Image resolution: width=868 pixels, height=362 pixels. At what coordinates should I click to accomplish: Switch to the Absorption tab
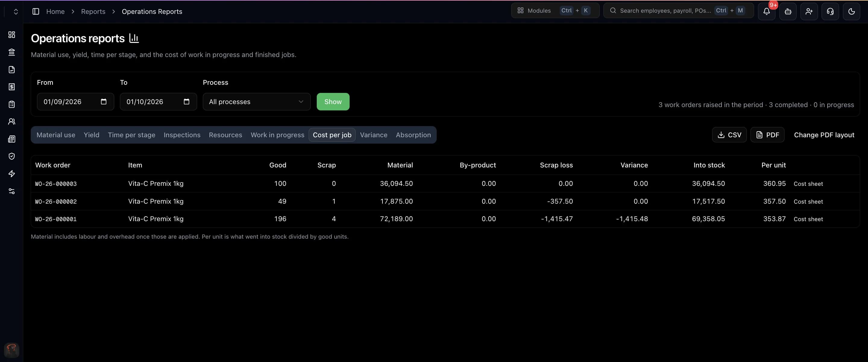pos(413,135)
